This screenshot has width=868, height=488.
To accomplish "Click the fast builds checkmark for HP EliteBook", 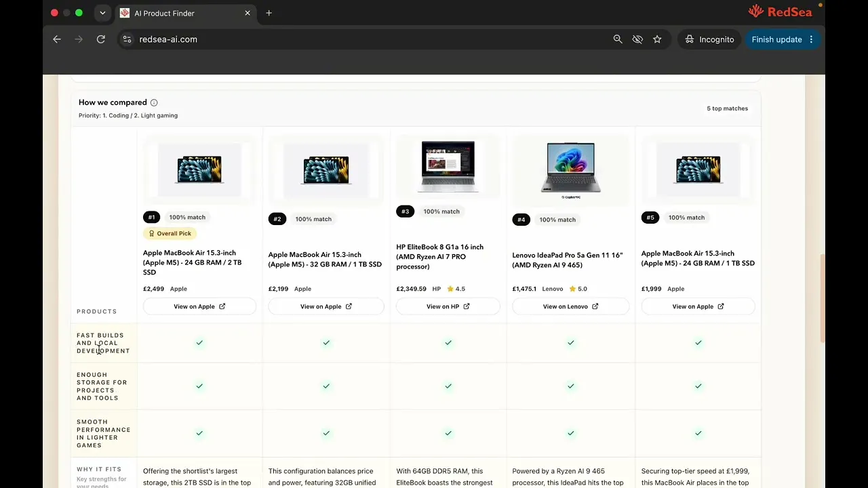I will 448,343.
